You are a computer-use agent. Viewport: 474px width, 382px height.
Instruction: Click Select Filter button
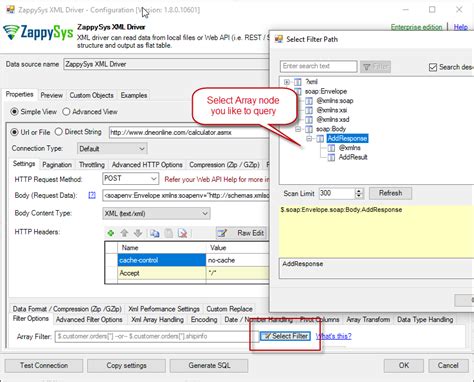285,336
